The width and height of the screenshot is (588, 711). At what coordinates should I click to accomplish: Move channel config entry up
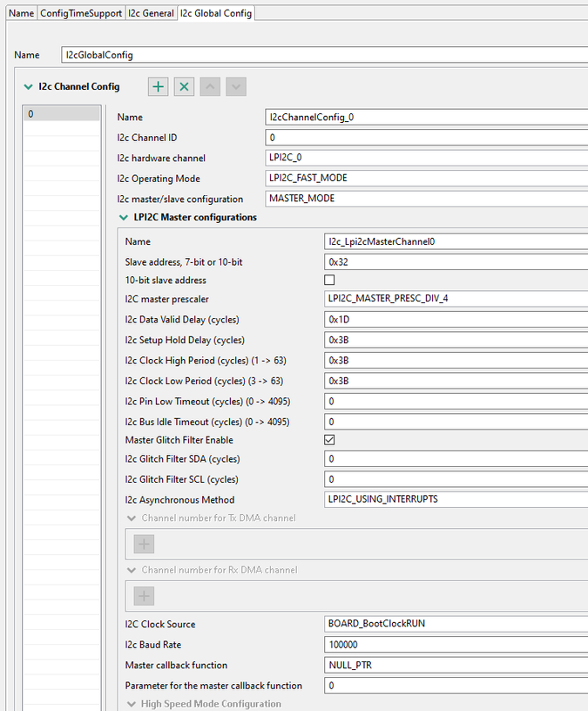(x=210, y=86)
